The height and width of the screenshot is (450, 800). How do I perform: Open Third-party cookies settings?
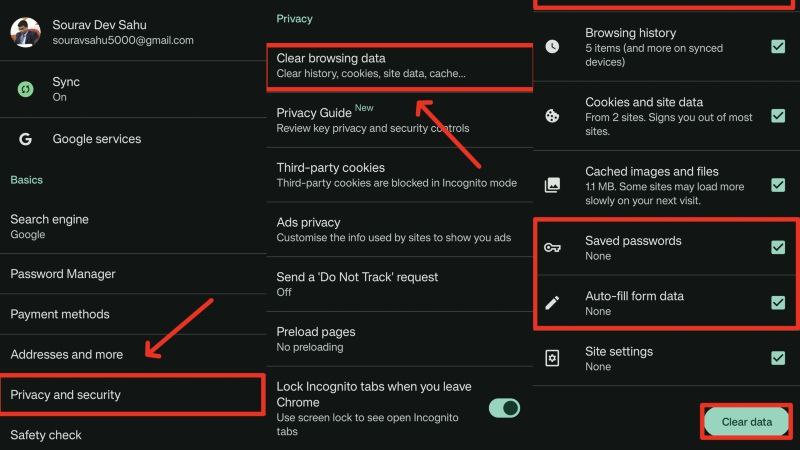(x=399, y=175)
